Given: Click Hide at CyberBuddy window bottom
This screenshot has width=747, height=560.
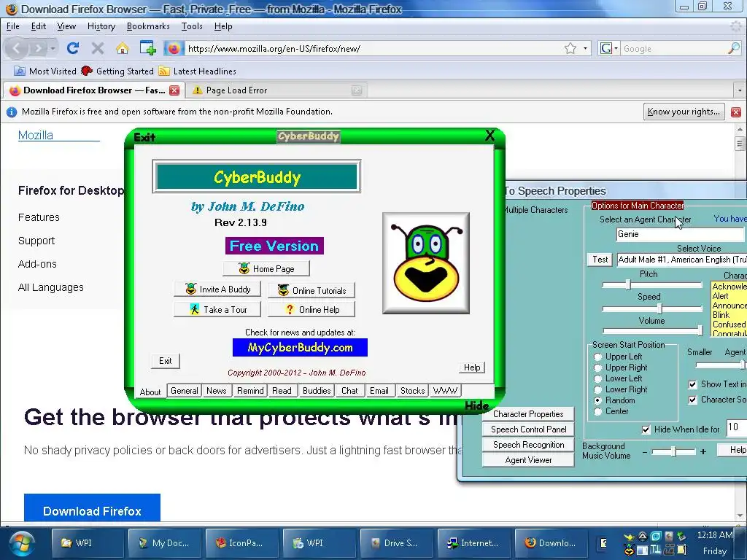Looking at the screenshot, I should click(x=476, y=405).
